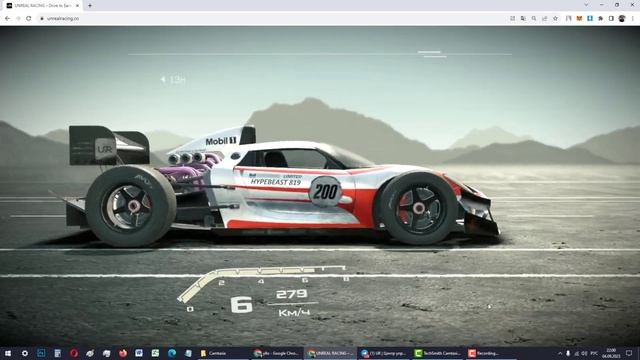
Task: Expand the tab search chevron
Action: [586, 5]
